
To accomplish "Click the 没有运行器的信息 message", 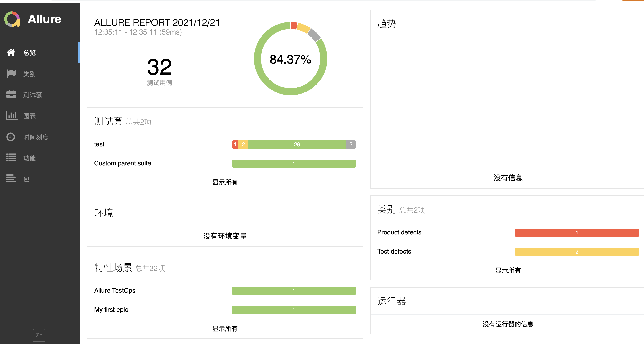I will pos(508,324).
